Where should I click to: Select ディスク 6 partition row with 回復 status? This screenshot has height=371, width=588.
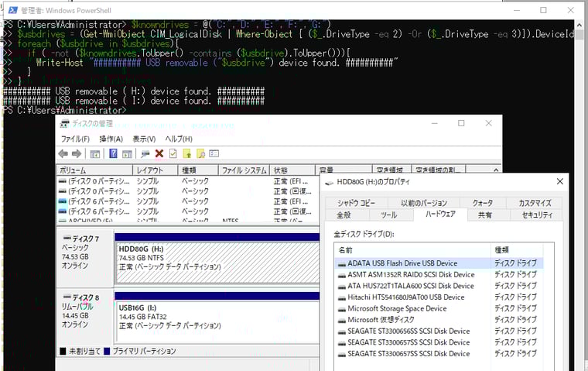(187, 211)
